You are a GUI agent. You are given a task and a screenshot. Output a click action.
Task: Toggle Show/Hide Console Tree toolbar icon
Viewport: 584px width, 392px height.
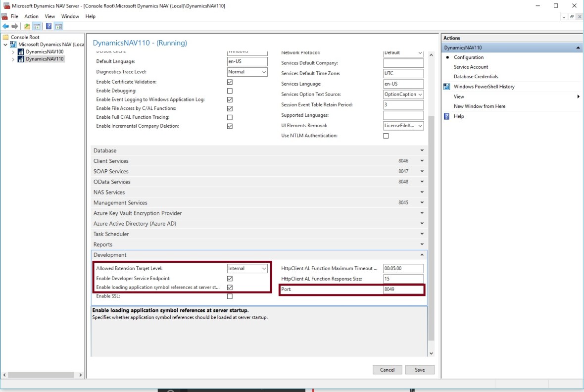click(x=37, y=26)
